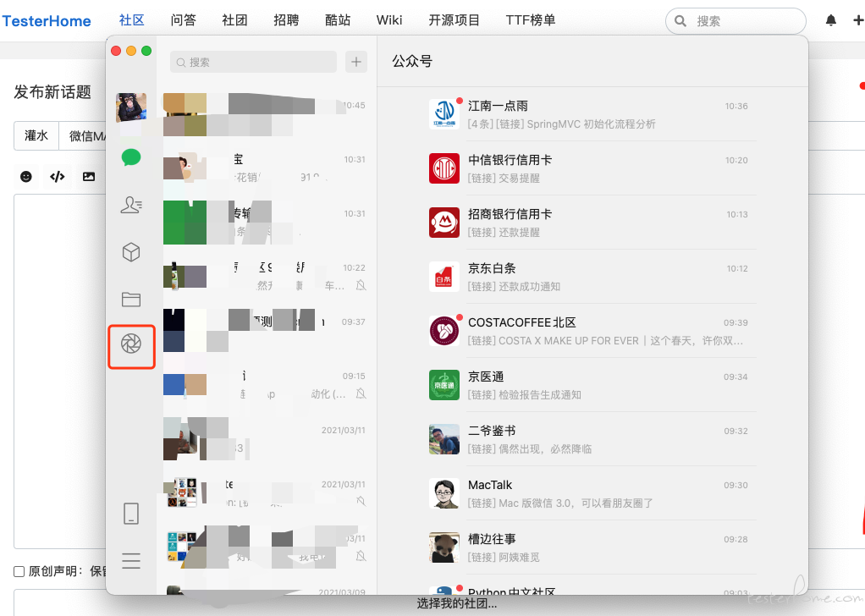Viewport: 865px width, 616px height.
Task: Open the muted chat timestamped 10:22
Action: click(267, 277)
